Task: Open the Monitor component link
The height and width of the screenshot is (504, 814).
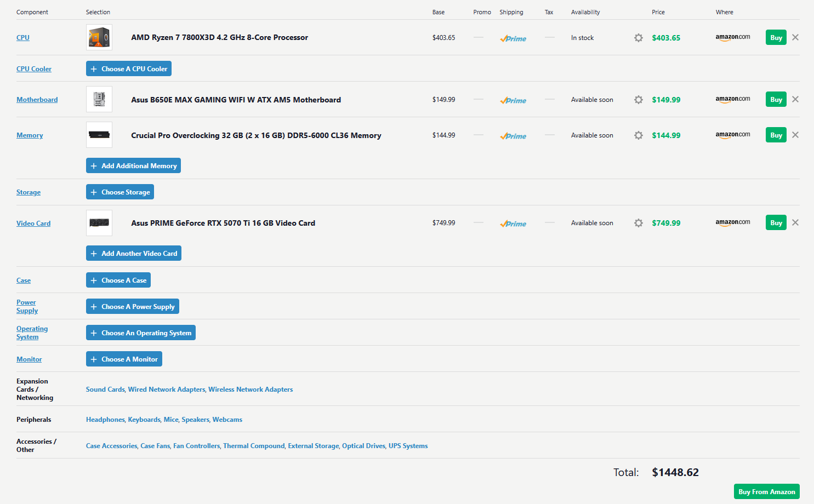Action: tap(29, 359)
